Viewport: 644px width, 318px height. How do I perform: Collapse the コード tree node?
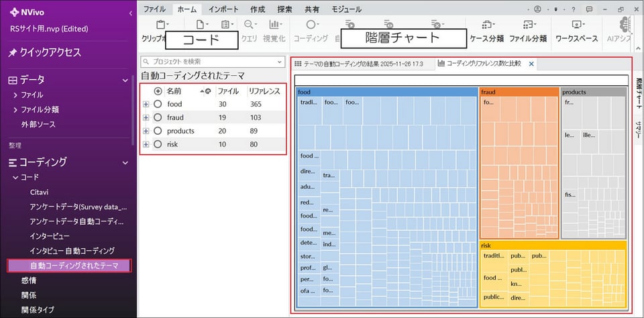(15, 178)
